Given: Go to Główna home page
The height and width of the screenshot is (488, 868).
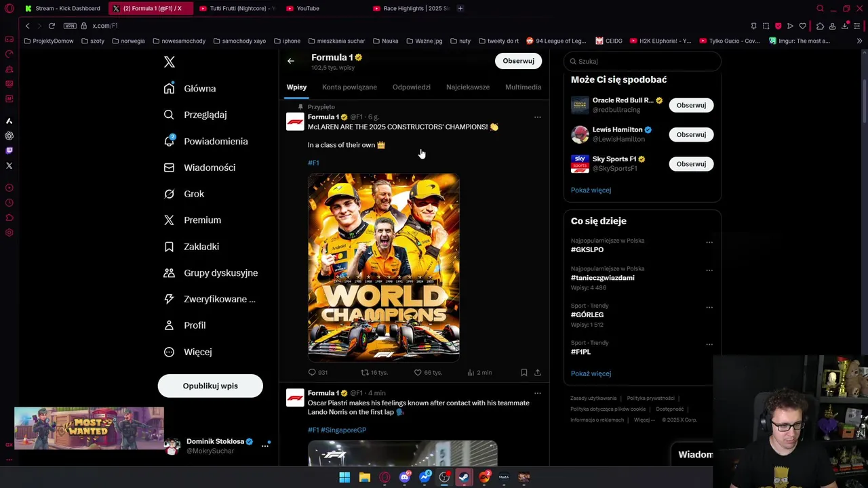Looking at the screenshot, I should (190, 88).
